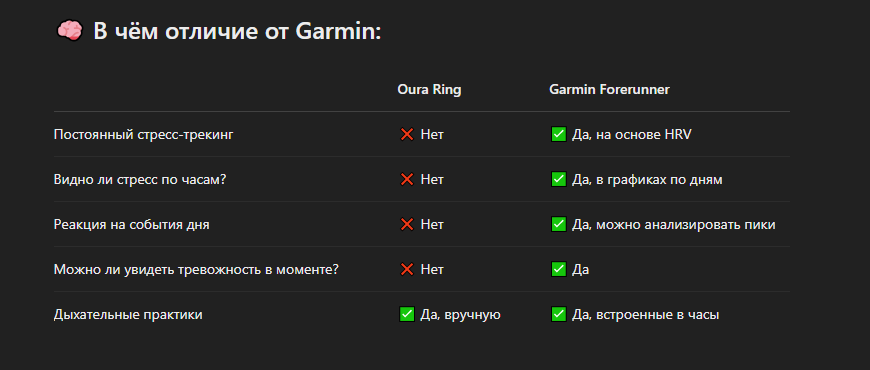
Task: Click the green checkmark next to Да, встроенные в часы
Action: click(558, 315)
